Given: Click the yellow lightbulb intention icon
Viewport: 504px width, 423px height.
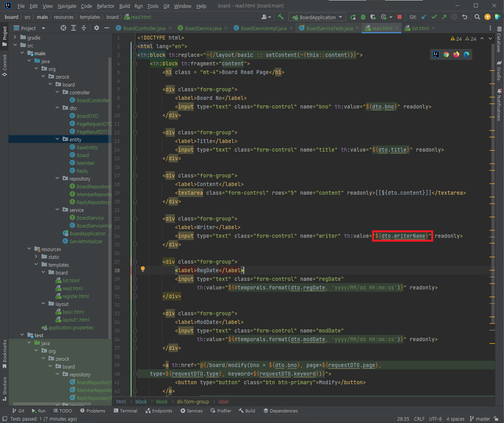Looking at the screenshot, I should [143, 269].
